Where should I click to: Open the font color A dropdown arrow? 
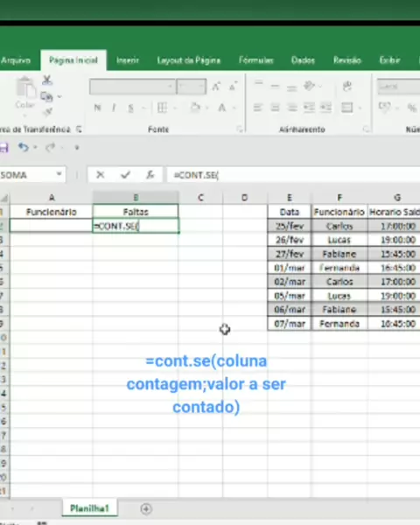[234, 108]
